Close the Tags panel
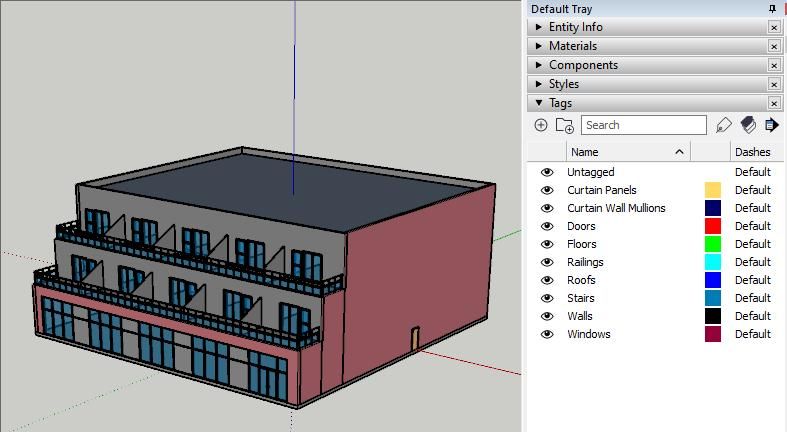Viewport: 787px width, 432px height. [x=774, y=104]
